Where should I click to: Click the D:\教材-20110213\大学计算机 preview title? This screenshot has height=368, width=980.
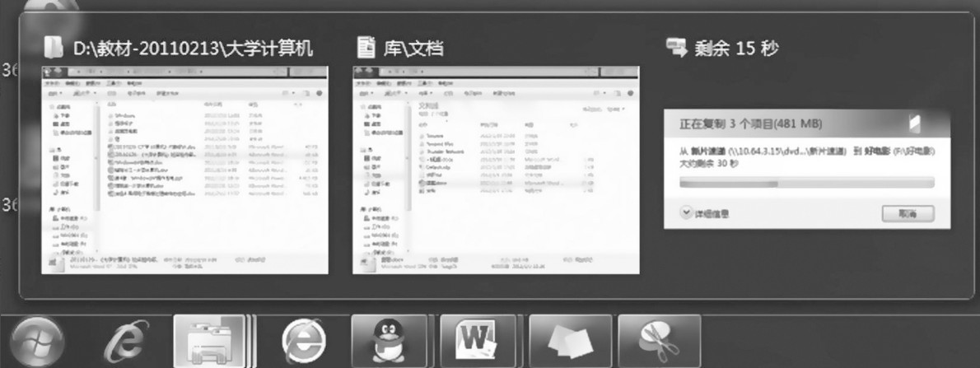(194, 48)
